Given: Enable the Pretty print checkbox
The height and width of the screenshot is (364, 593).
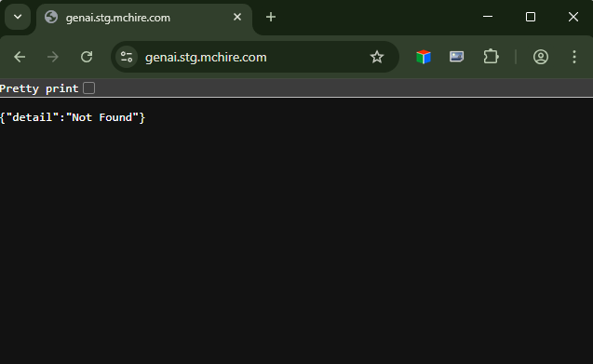Looking at the screenshot, I should pos(89,88).
